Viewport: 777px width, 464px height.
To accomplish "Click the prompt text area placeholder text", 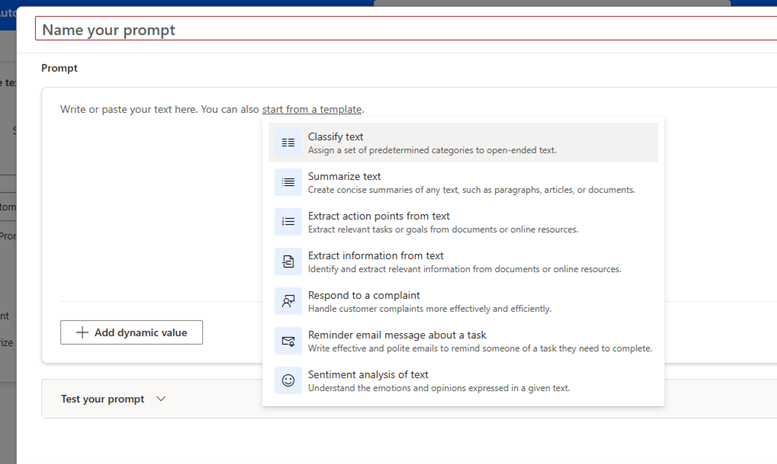I will (x=150, y=109).
